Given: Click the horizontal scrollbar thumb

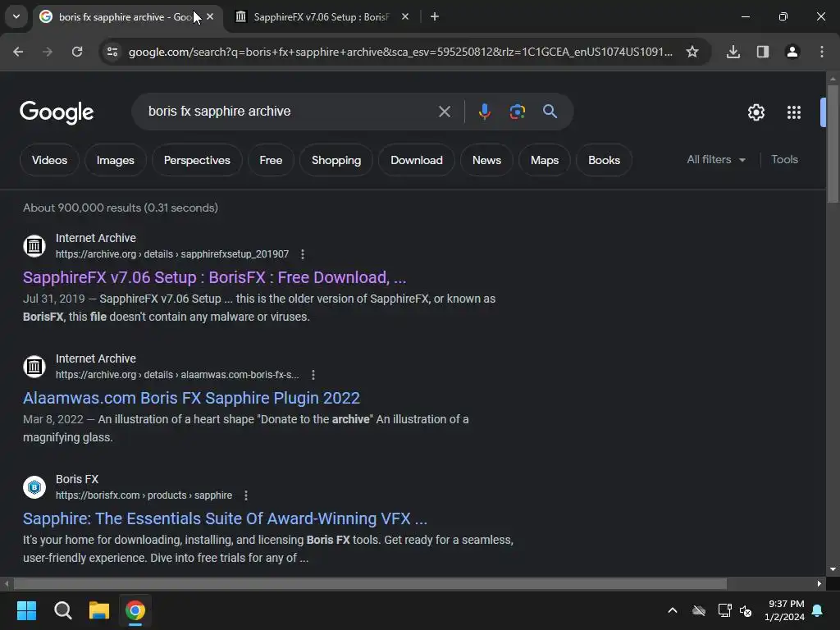Looking at the screenshot, I should 370,583.
